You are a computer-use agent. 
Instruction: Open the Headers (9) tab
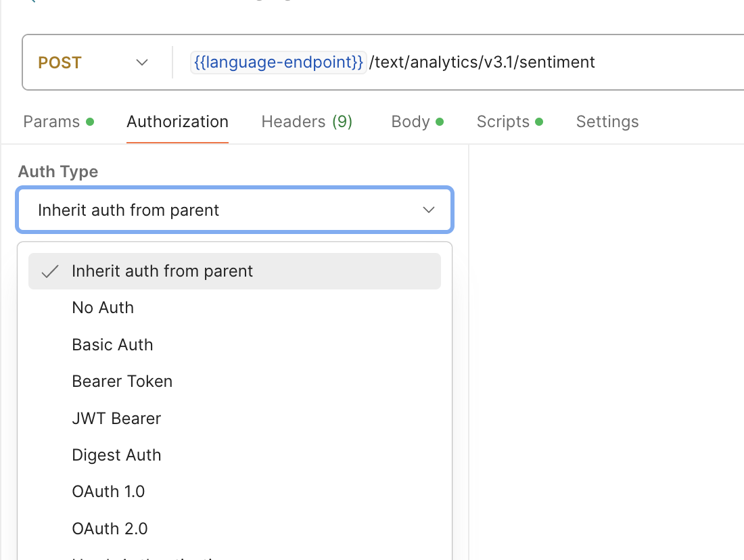306,122
